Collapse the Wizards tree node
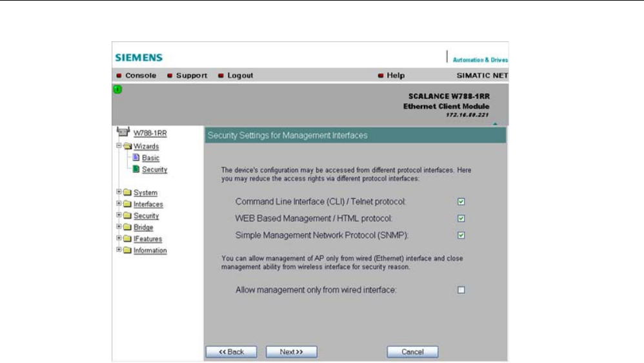The width and height of the screenshot is (644, 363). click(x=119, y=145)
